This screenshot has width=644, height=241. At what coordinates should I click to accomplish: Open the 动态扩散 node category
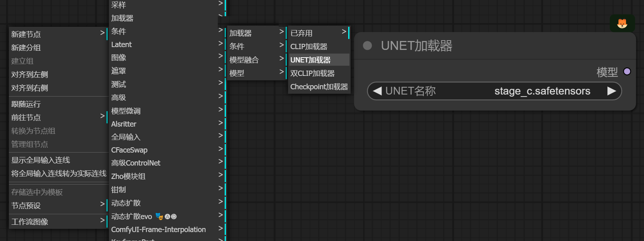[167, 203]
